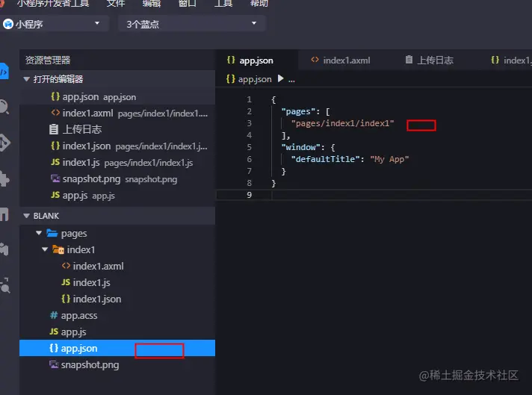Open index1.axml in the file tree
The image size is (532, 395).
117,266
